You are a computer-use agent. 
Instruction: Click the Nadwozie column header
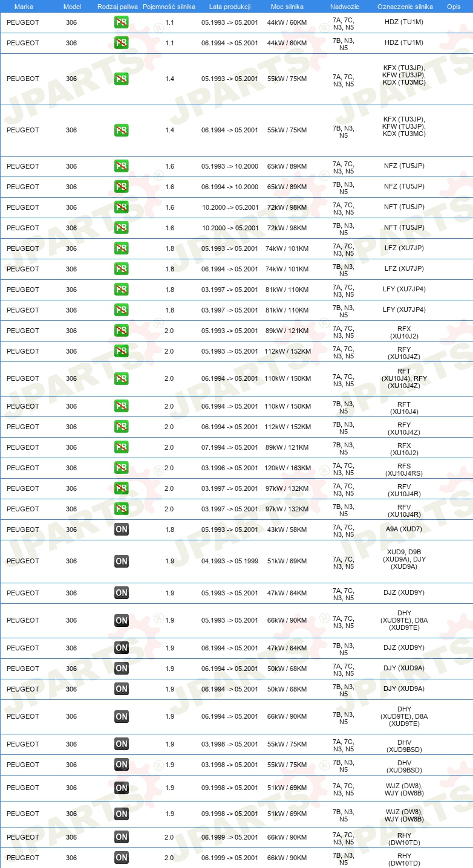tap(345, 6)
